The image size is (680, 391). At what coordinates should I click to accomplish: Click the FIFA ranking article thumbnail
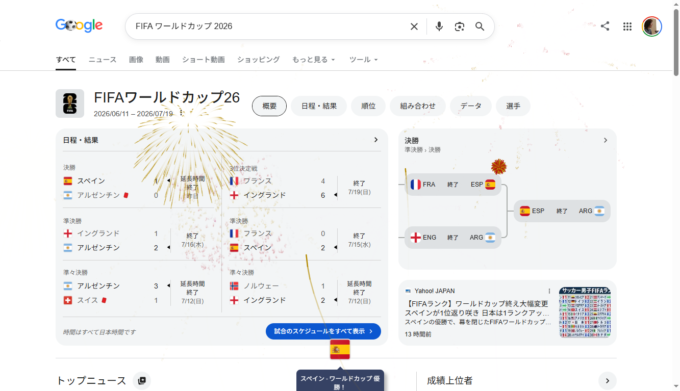point(585,312)
